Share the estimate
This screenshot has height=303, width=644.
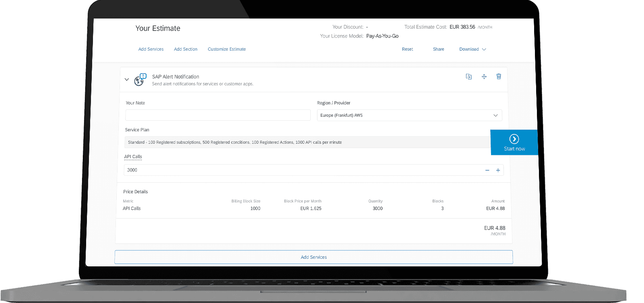pyautogui.click(x=438, y=49)
